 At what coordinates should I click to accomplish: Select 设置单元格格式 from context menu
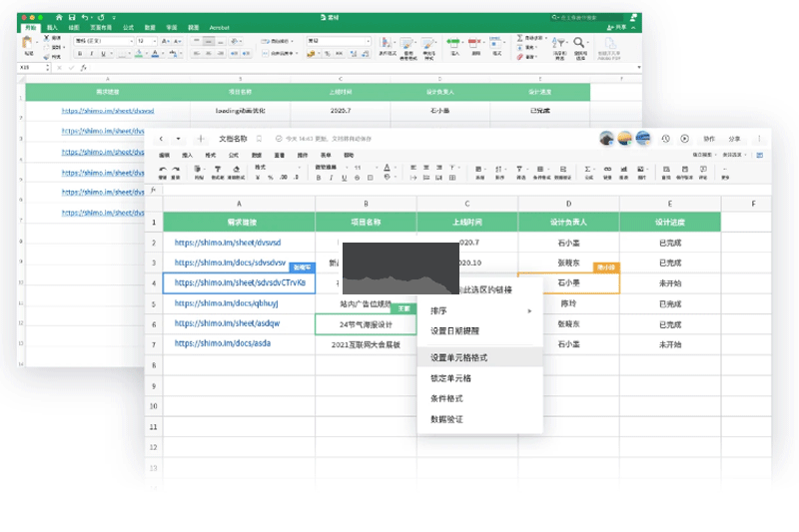[x=459, y=357]
